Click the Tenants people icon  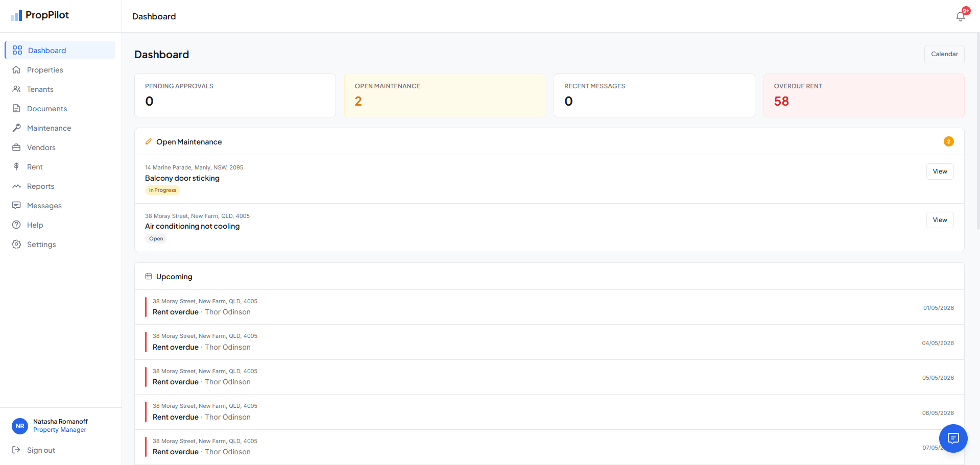(16, 89)
